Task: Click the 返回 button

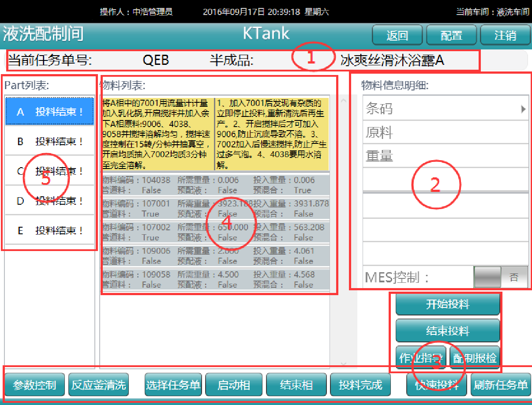Action: pos(397,35)
